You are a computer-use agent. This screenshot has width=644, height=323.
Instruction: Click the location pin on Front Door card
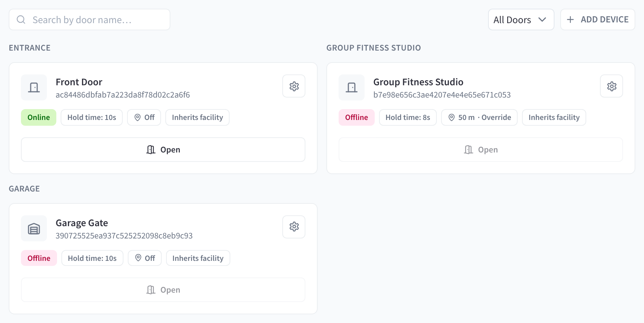click(138, 117)
